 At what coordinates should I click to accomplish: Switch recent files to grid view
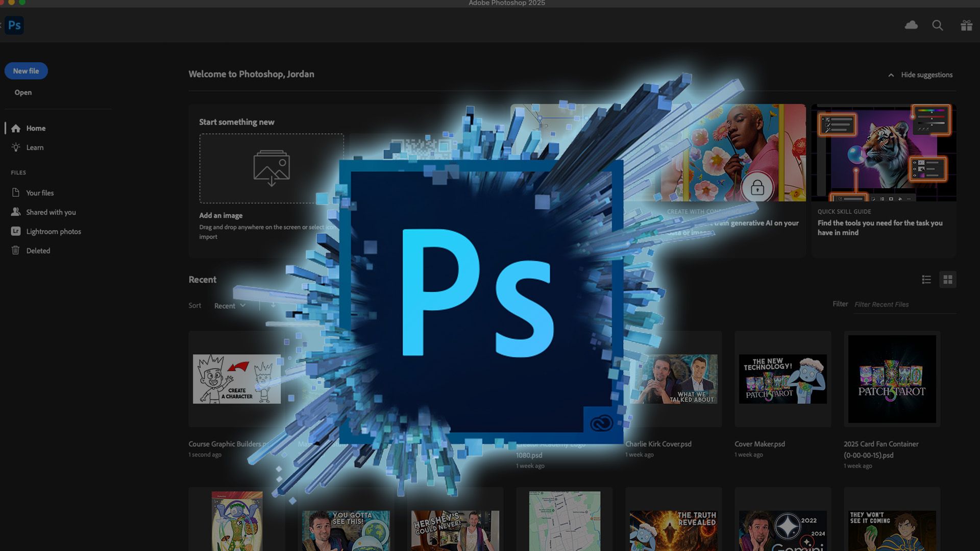coord(948,280)
